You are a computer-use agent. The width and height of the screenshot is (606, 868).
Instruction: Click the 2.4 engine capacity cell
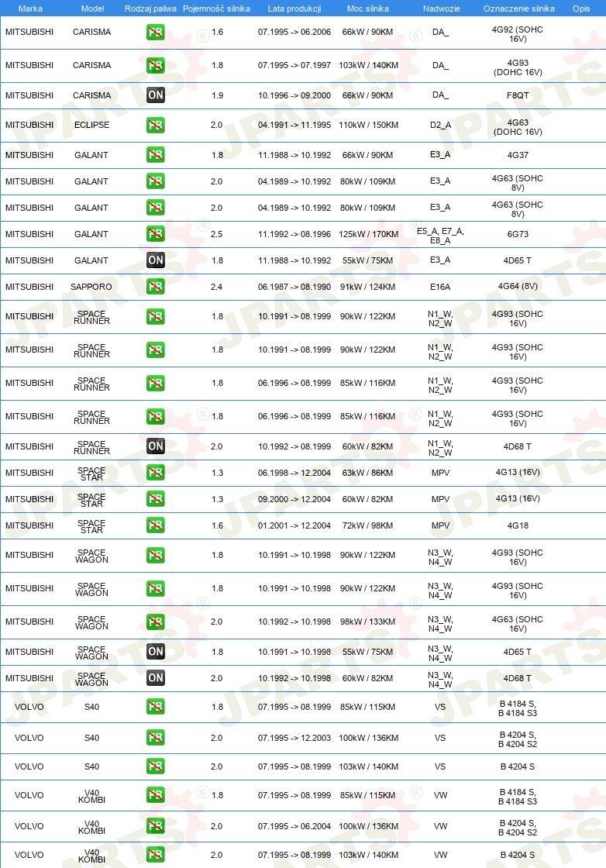[216, 287]
